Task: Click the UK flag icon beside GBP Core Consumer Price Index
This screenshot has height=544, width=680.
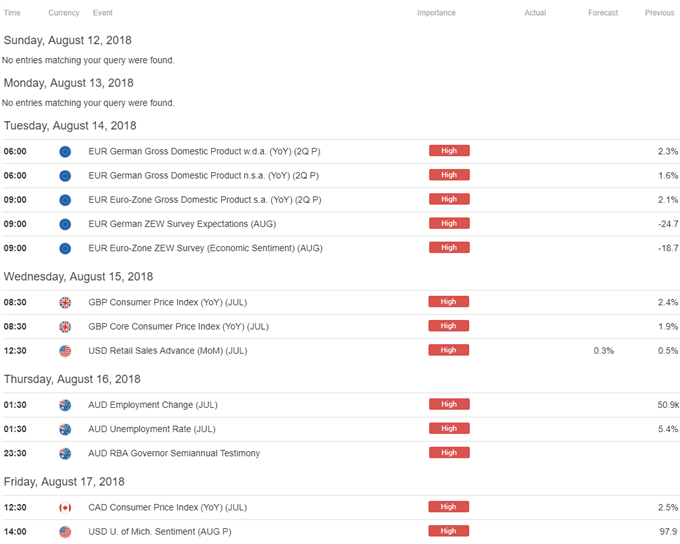Action: [65, 327]
